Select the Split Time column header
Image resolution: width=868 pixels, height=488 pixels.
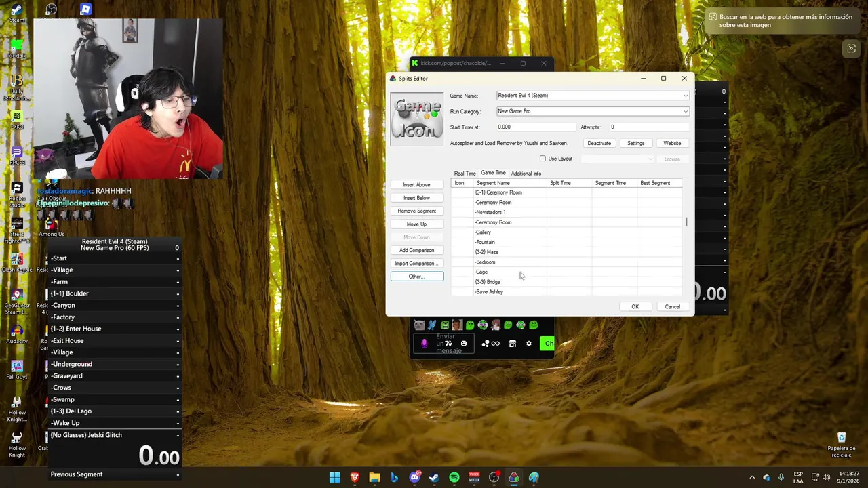tap(569, 183)
